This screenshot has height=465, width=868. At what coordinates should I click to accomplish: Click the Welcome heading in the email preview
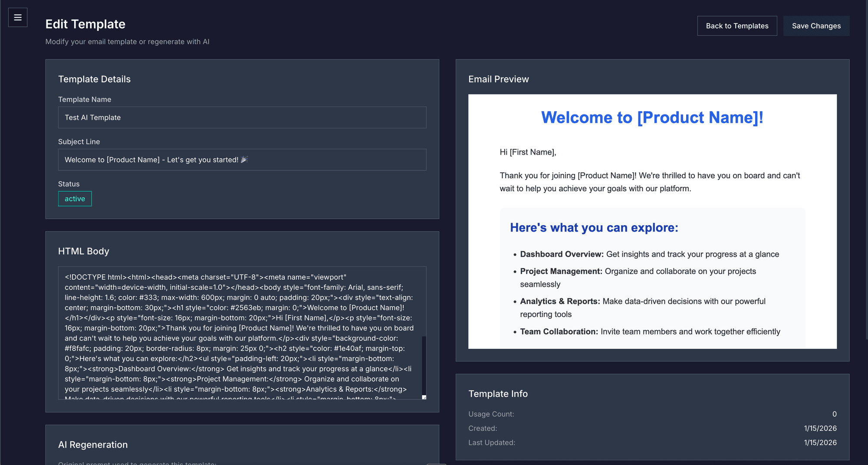tap(653, 117)
